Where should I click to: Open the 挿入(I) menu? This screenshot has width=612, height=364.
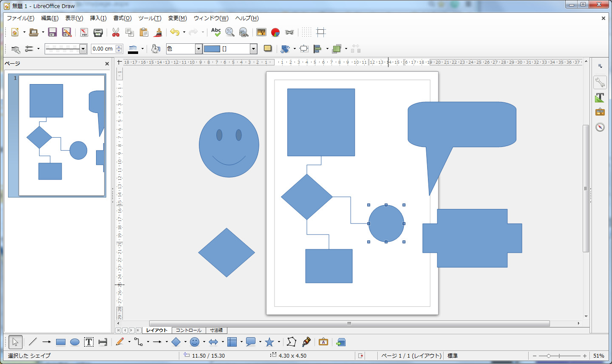point(98,18)
